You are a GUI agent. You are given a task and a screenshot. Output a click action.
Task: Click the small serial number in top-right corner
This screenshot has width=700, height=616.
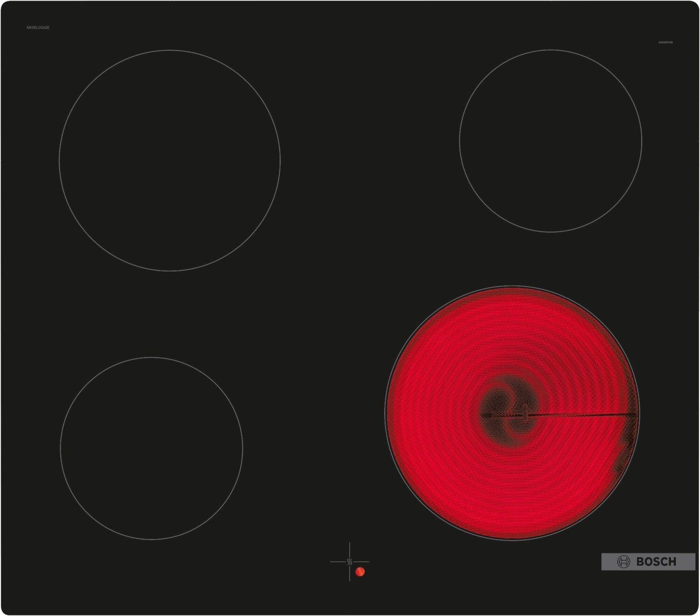click(x=665, y=42)
